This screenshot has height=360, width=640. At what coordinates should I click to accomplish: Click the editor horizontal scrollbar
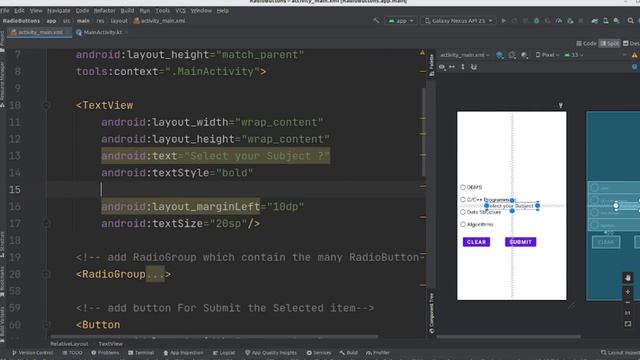[x=214, y=337]
